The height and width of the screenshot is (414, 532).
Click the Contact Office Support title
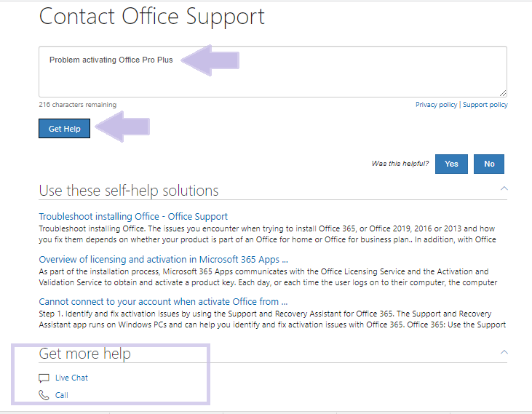point(151,16)
